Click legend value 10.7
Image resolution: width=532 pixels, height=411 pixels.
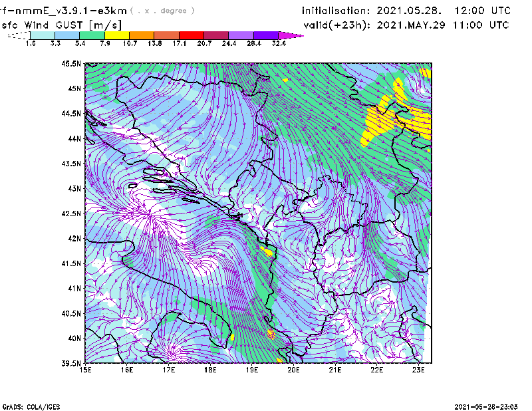130,43
